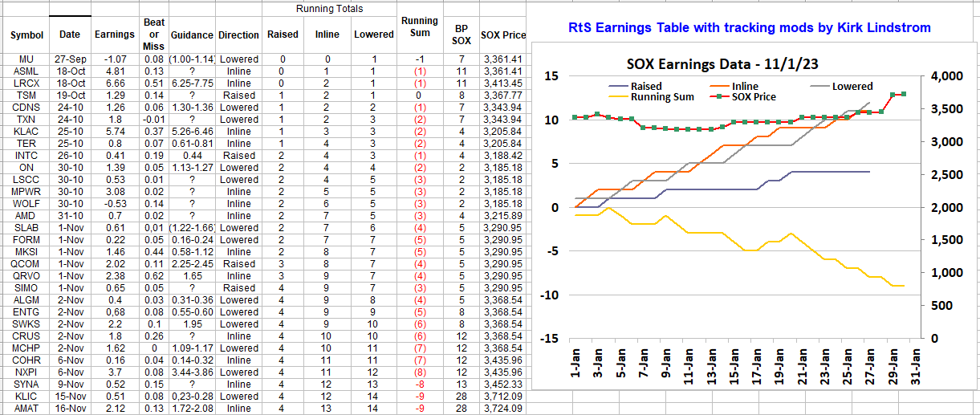980x415 pixels.
Task: Select the chart title SOX Earnings Data
Action: tap(722, 64)
